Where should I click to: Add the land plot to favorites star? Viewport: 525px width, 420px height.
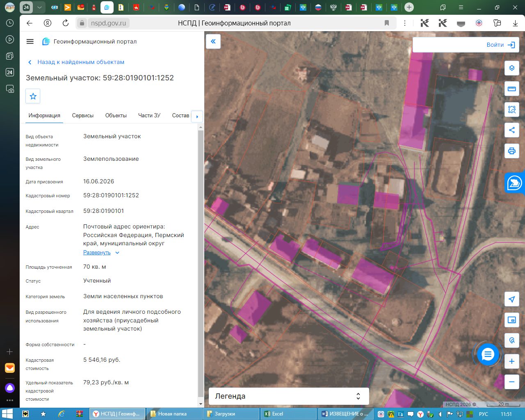pos(33,96)
